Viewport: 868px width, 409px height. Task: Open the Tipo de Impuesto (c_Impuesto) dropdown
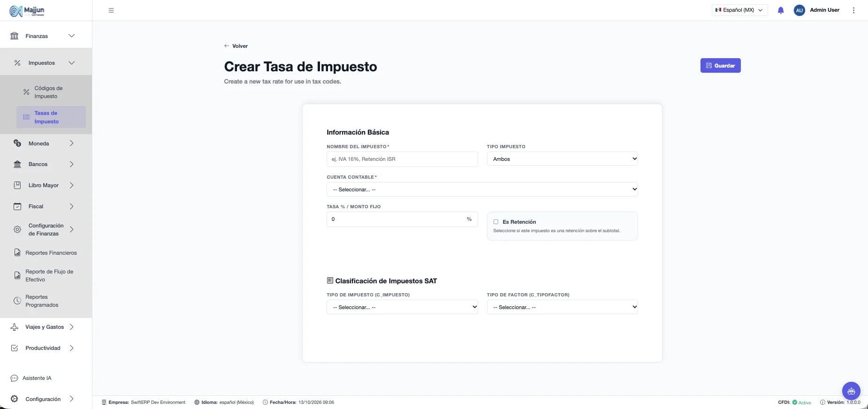(402, 307)
